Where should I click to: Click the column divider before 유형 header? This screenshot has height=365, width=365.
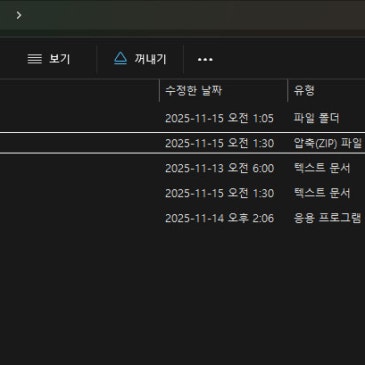[x=287, y=90]
